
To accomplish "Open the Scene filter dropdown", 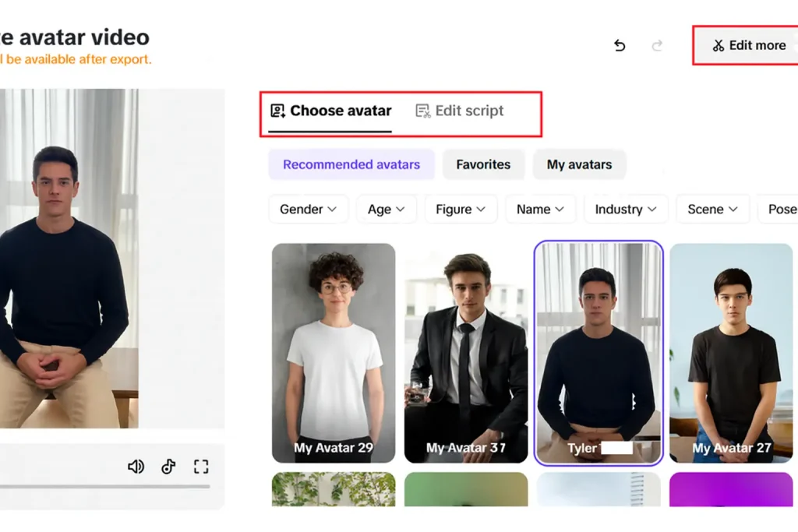I will [712, 209].
